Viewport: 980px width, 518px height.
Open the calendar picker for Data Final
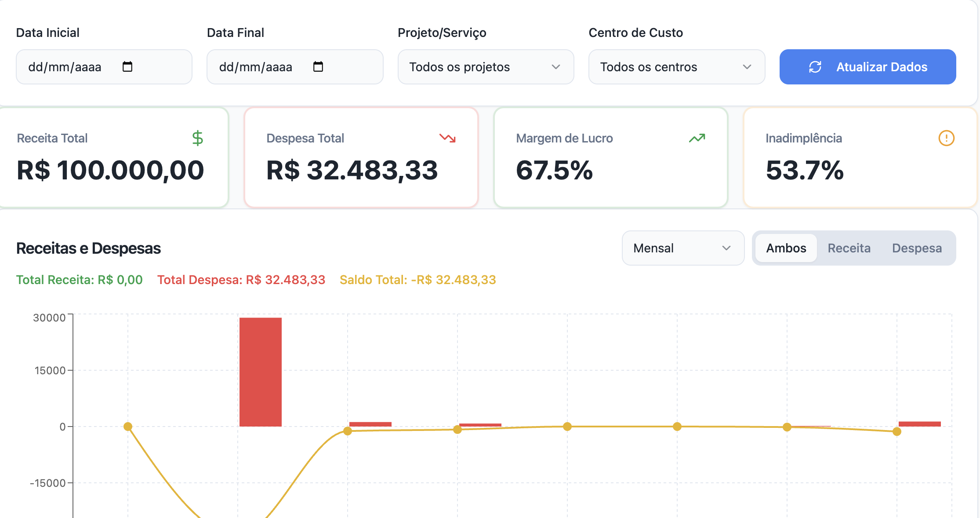318,67
